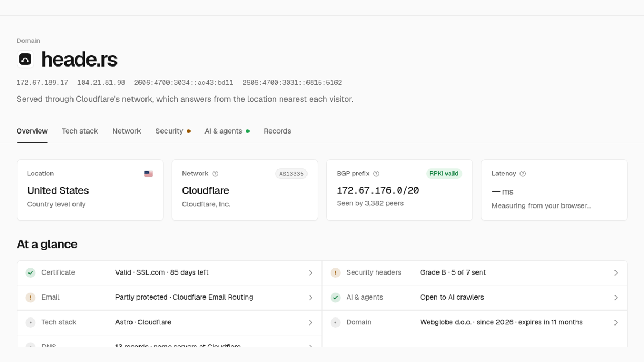Click the "Open to AI crawlers" text
Image resolution: width=644 pixels, height=362 pixels.
click(452, 297)
